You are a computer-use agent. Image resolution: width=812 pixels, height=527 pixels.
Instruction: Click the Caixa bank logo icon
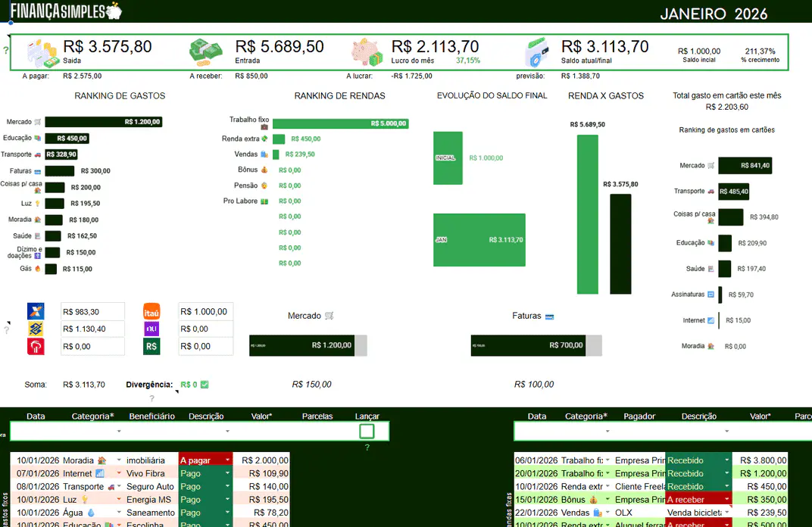tap(36, 311)
